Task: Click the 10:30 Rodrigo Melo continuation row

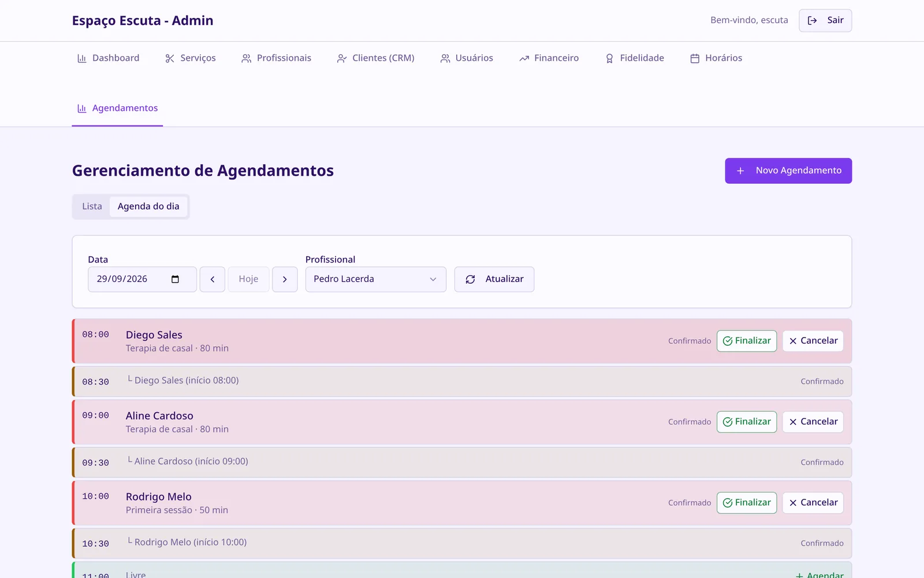Action: point(462,543)
